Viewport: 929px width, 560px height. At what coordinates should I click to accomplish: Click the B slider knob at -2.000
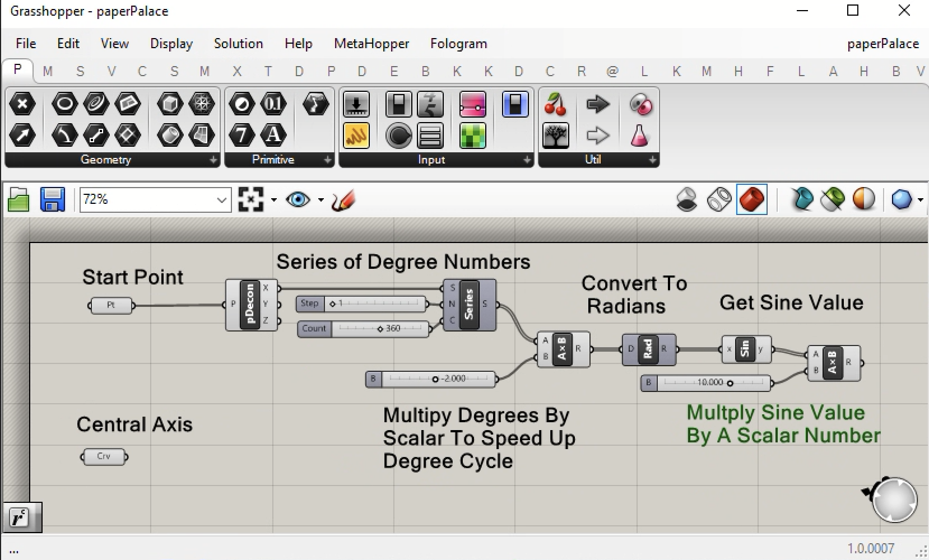[x=435, y=379]
